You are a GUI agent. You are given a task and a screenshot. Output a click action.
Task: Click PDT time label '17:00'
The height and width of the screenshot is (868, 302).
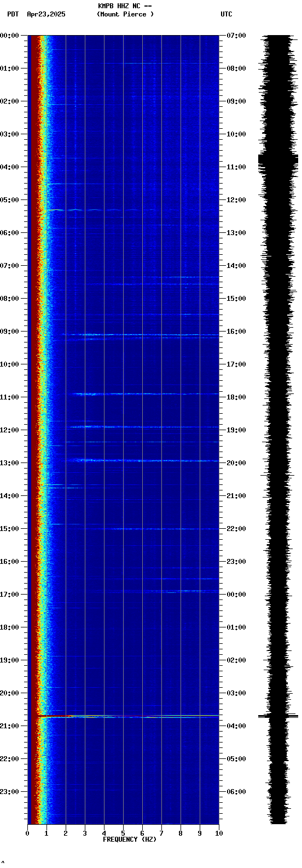(9, 595)
